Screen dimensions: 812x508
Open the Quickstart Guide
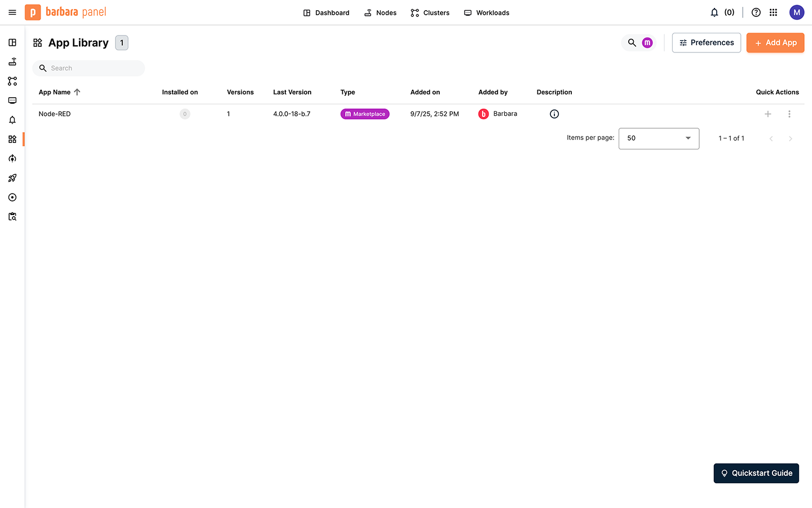click(x=756, y=473)
